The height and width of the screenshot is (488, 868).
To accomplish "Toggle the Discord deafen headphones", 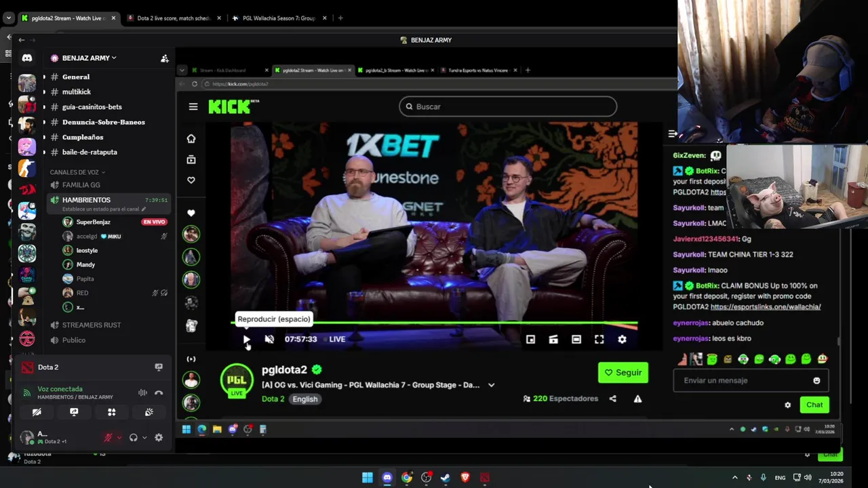I will tap(134, 438).
